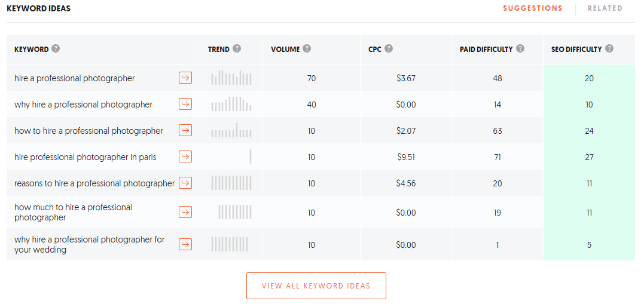Select keyword 'hire professional photographer in paris'
The width and height of the screenshot is (644, 304).
pyautogui.click(x=86, y=156)
